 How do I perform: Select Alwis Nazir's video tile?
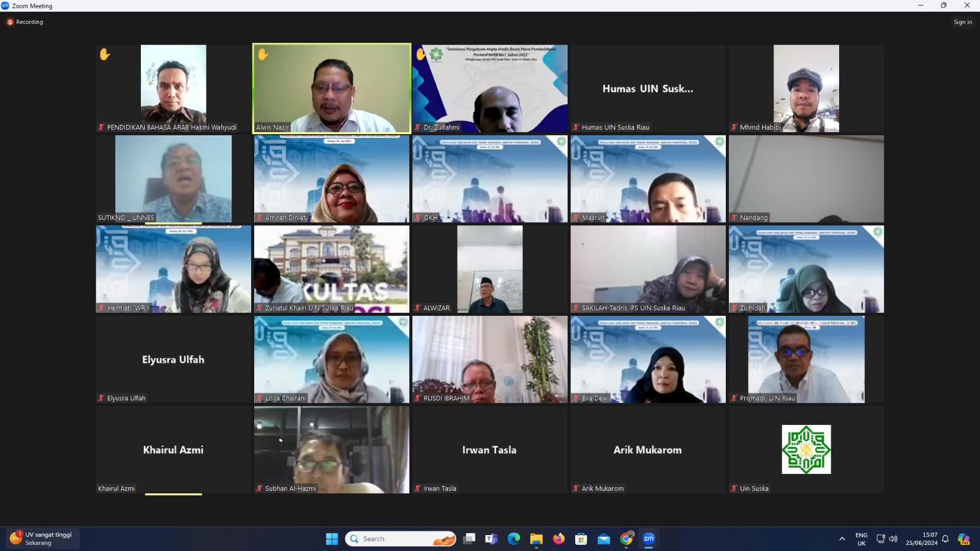pos(331,88)
